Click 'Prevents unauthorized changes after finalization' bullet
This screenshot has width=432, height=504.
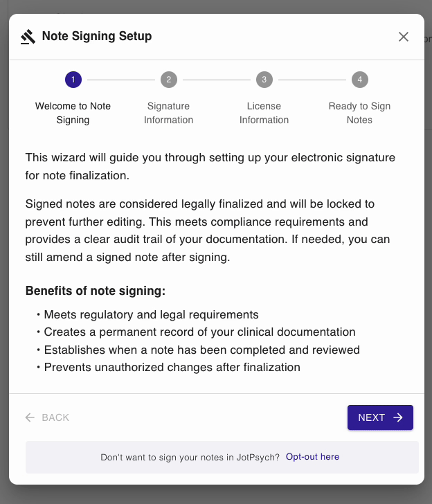tap(172, 367)
